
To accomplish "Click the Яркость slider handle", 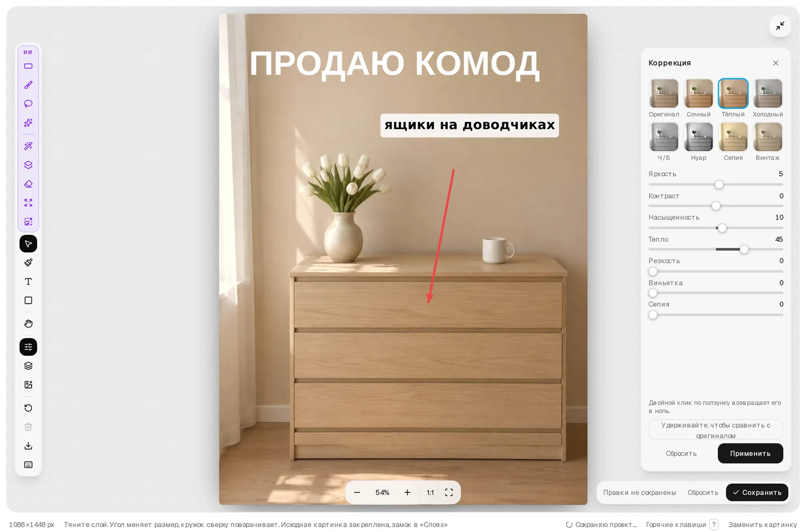I will [719, 184].
